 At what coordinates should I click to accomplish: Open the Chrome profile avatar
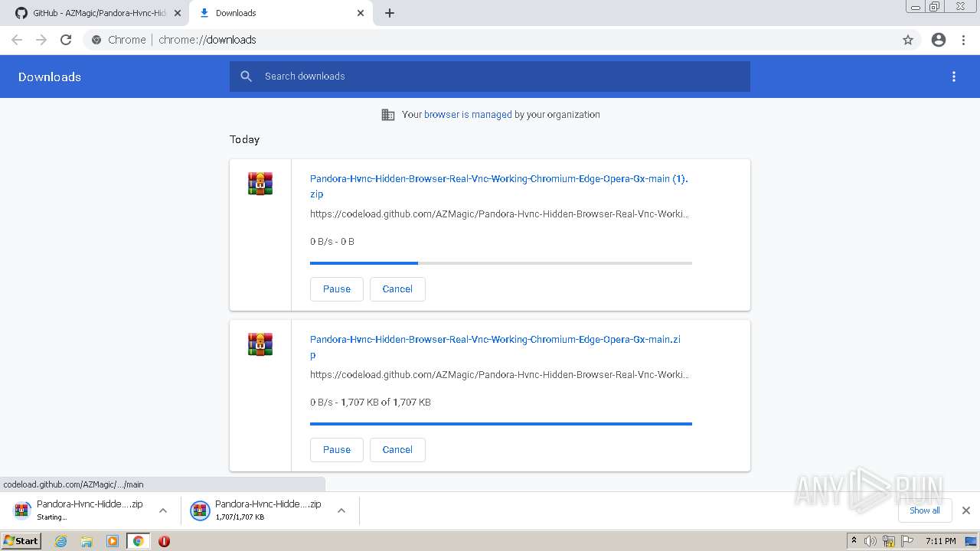pyautogui.click(x=939, y=40)
